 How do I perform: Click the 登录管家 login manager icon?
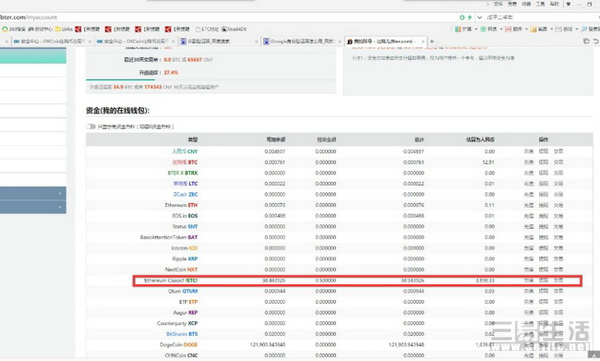tap(584, 29)
